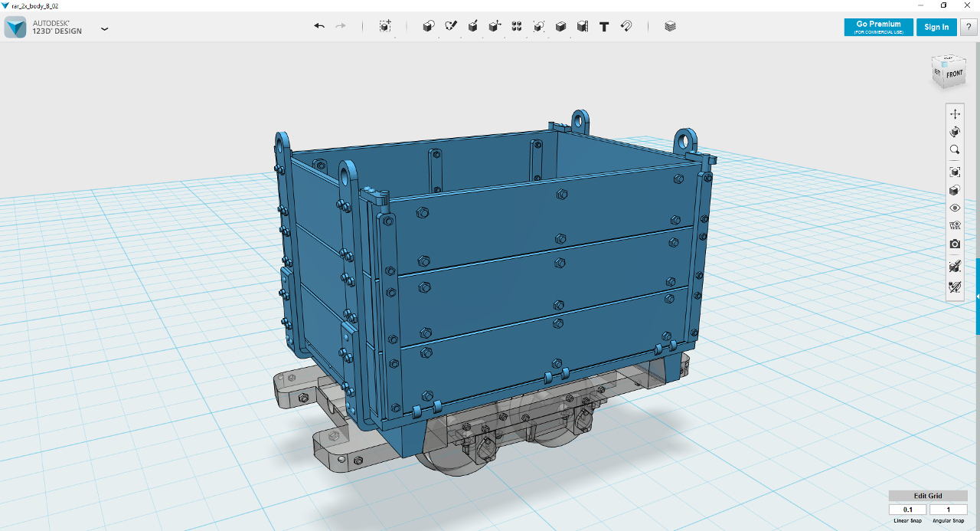Screen dimensions: 980x531
Task: Expand the application menu arrow
Action: [105, 29]
